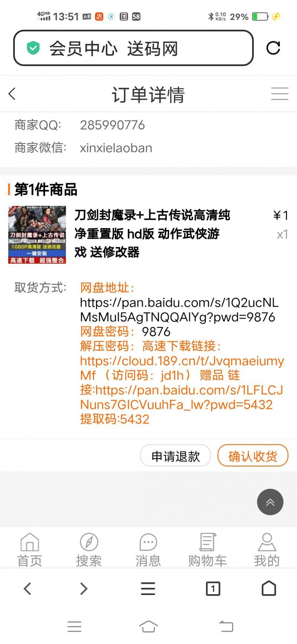Tap the scroll-to-top double chevron button

270,502
